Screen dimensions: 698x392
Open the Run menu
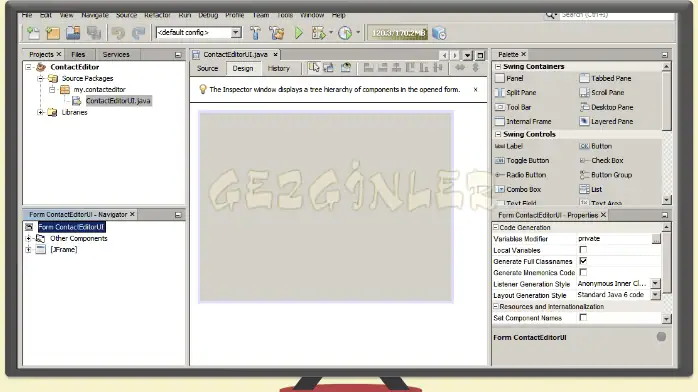tap(185, 15)
